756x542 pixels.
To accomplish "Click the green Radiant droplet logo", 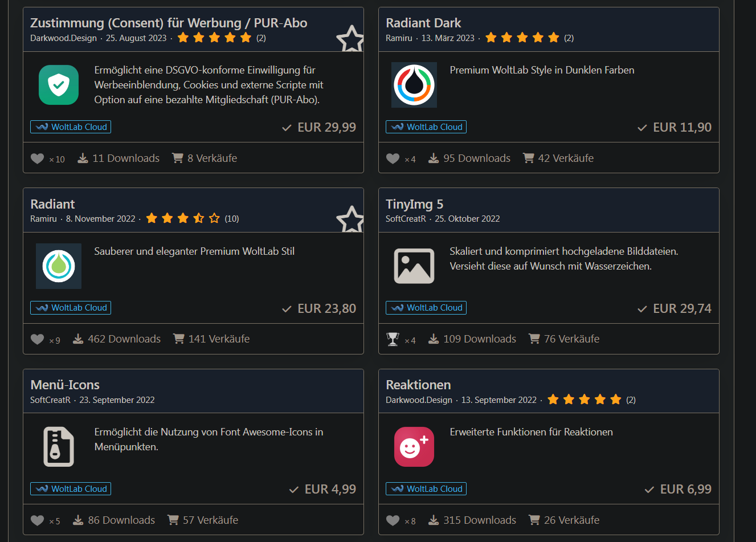I will pos(59,266).
